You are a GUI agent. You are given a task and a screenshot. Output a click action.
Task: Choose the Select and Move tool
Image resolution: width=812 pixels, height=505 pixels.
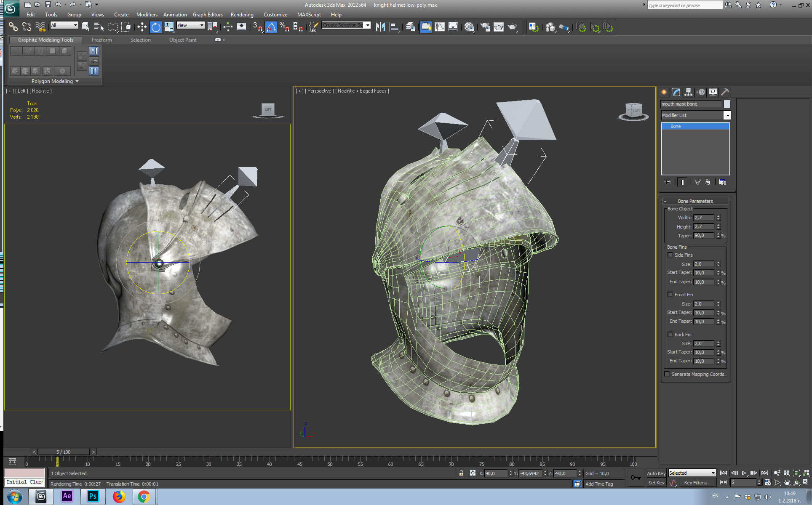point(142,27)
